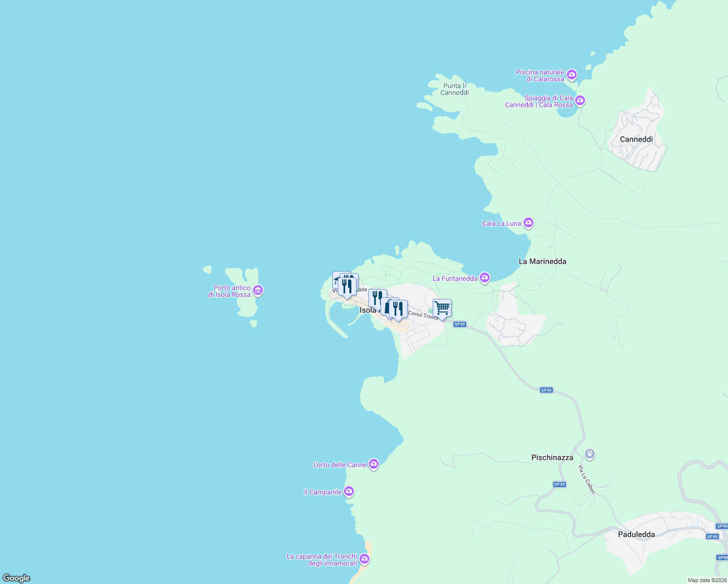This screenshot has width=728, height=584.
Task: Open the Piscina naturale di Calarossa photo marker
Action: [x=571, y=75]
